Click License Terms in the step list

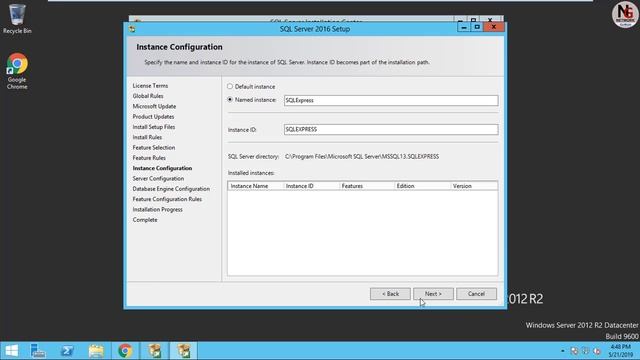tap(150, 86)
